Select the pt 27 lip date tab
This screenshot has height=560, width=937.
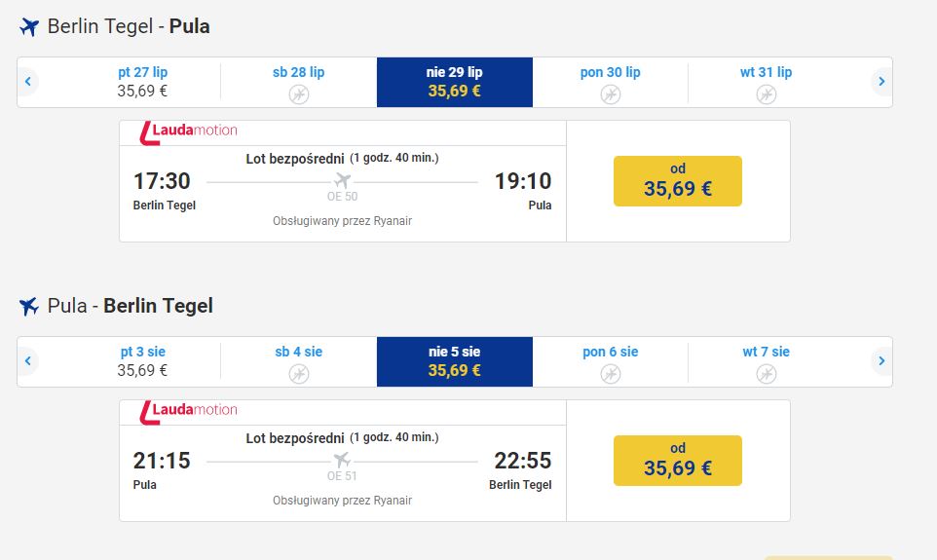tap(142, 82)
